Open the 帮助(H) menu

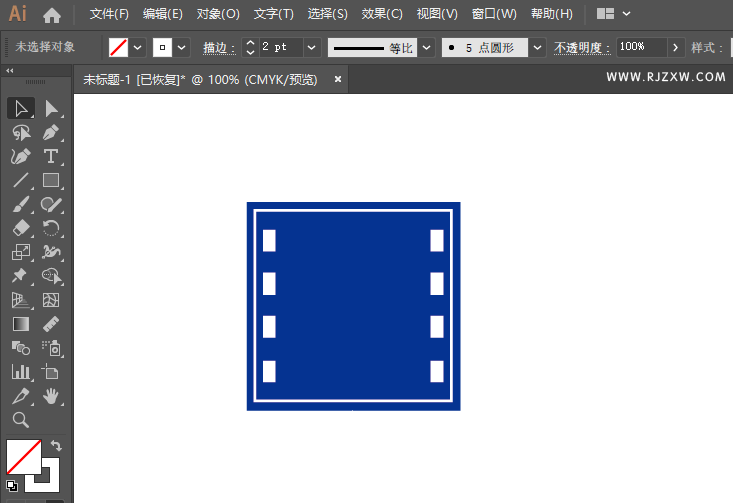(552, 14)
